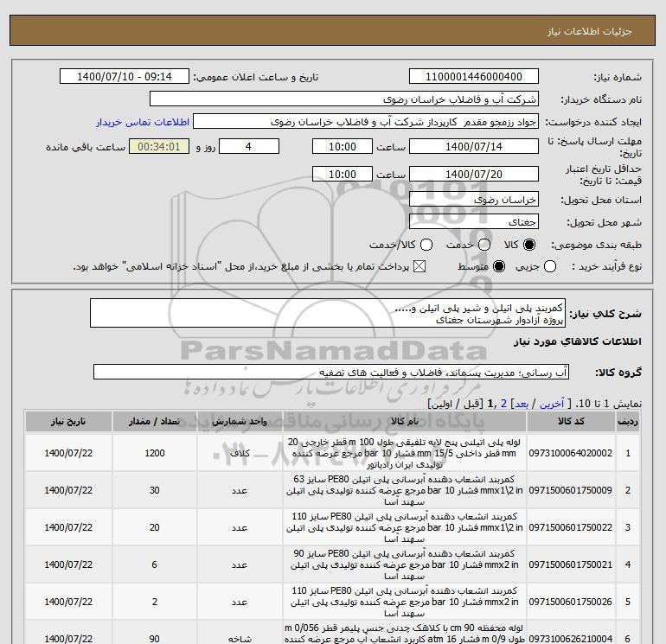Open اطلاعات تماس خریدار link
Image resolution: width=666 pixels, height=644 pixels.
click(x=143, y=122)
